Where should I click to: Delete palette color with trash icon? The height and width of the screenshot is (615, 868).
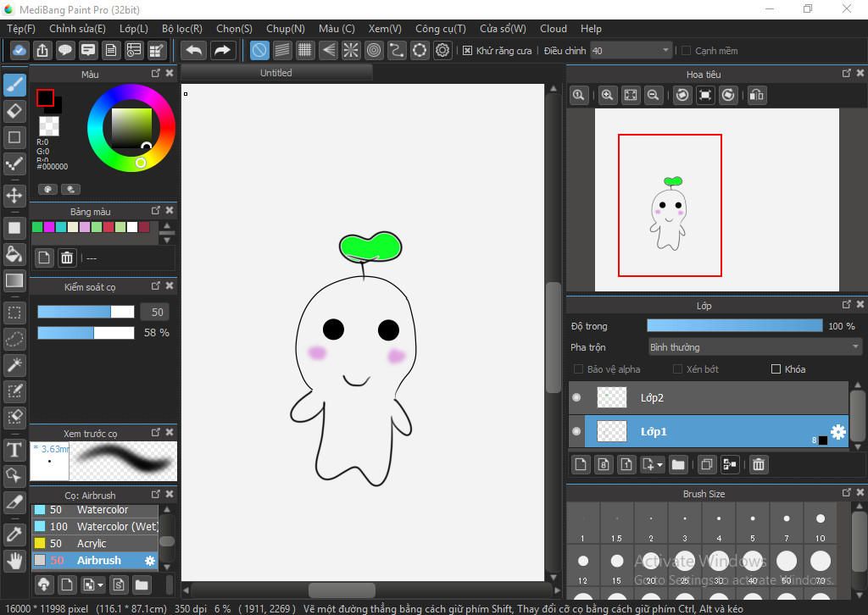[67, 258]
